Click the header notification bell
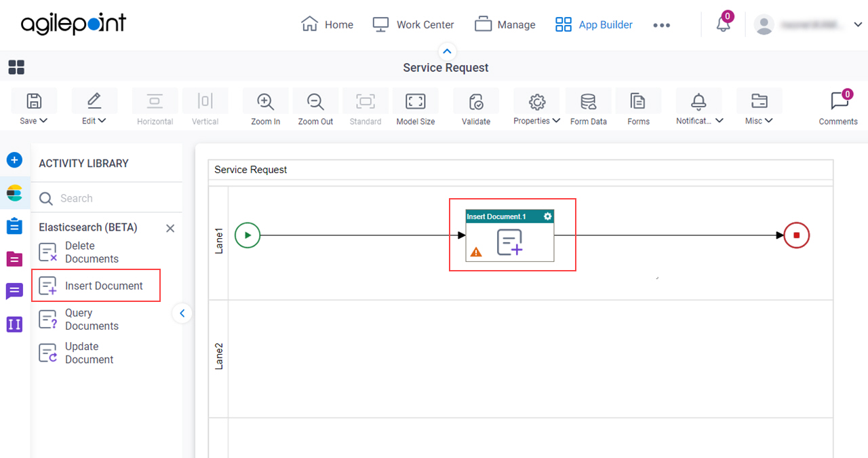 [723, 24]
